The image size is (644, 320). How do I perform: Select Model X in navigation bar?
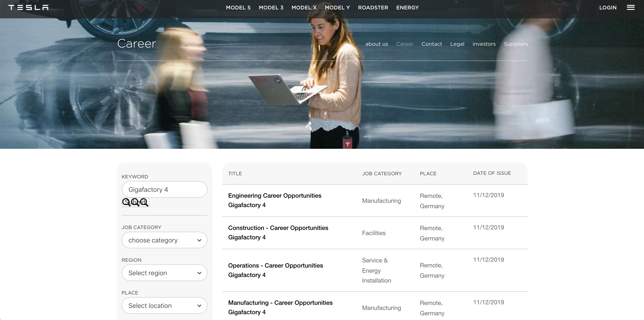pos(304,7)
